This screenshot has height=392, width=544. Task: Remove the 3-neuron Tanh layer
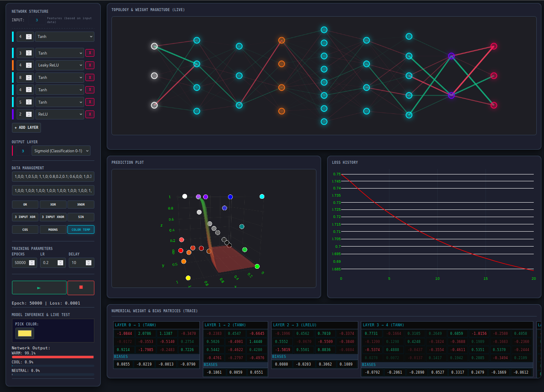click(x=90, y=53)
